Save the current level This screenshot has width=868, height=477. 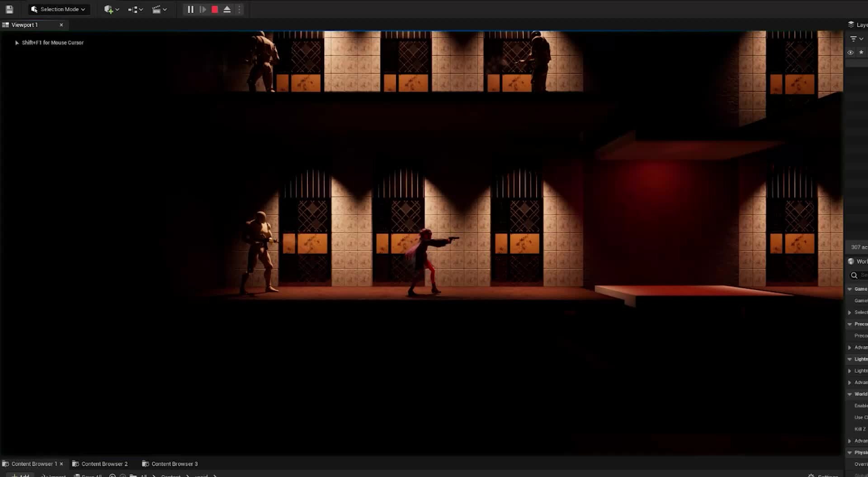tap(9, 9)
